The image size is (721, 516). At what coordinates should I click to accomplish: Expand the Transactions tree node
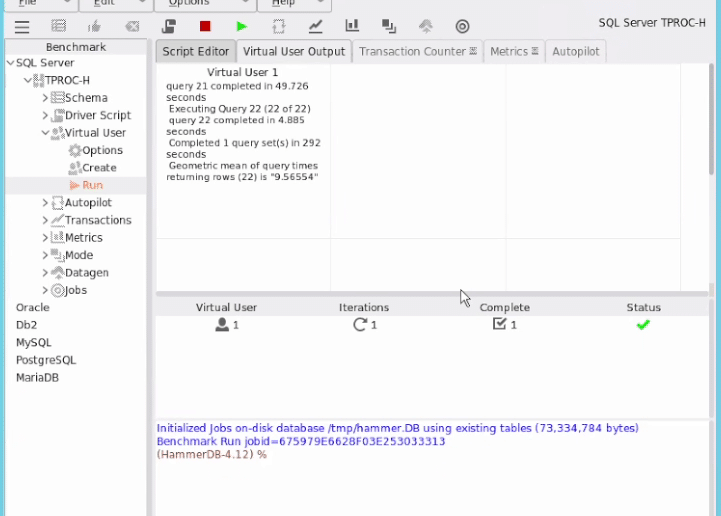click(x=45, y=220)
